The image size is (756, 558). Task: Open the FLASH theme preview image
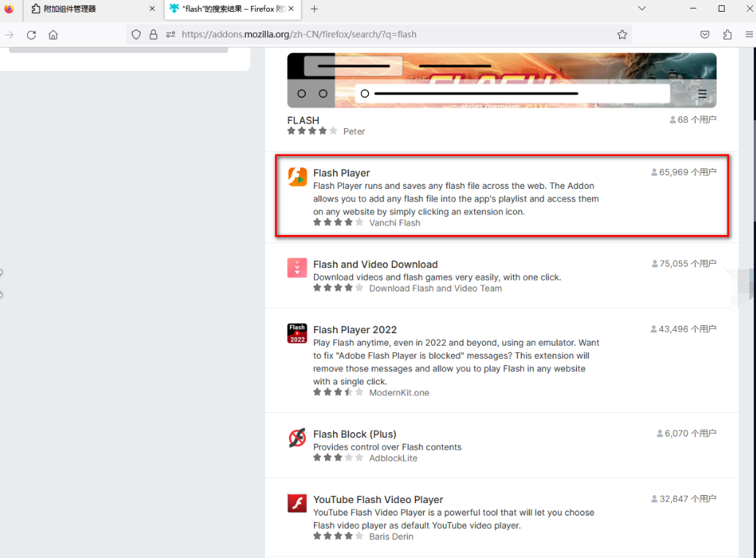click(501, 80)
